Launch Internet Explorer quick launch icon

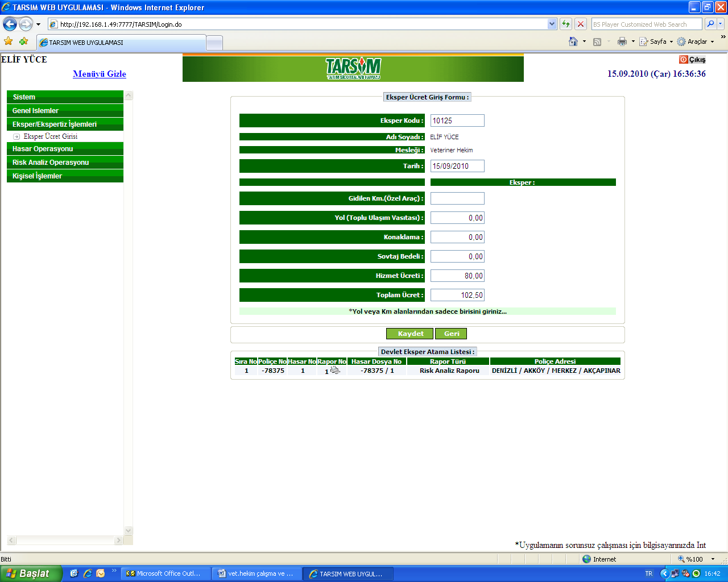click(87, 573)
